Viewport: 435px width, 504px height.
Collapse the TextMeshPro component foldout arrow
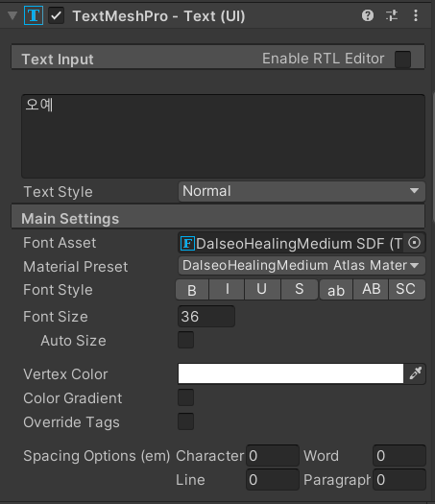click(12, 15)
